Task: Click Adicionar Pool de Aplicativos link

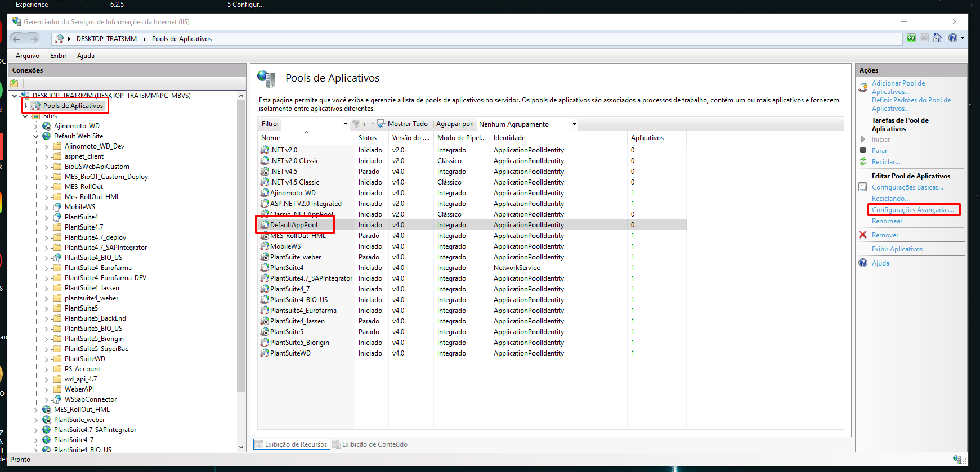Action: click(898, 87)
